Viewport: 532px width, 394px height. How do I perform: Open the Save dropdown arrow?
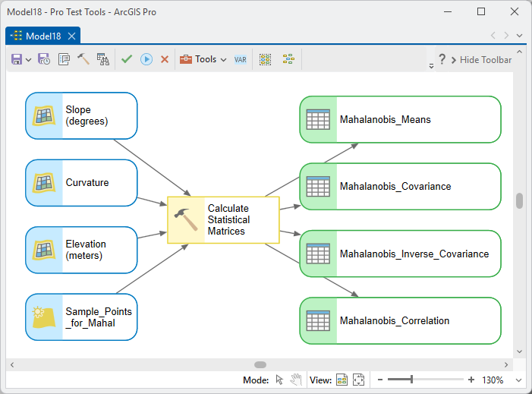[x=29, y=60]
